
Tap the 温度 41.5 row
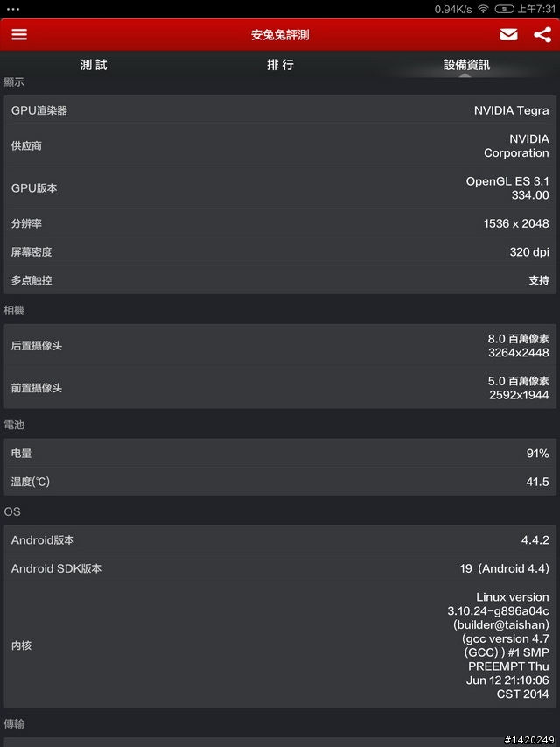click(280, 482)
